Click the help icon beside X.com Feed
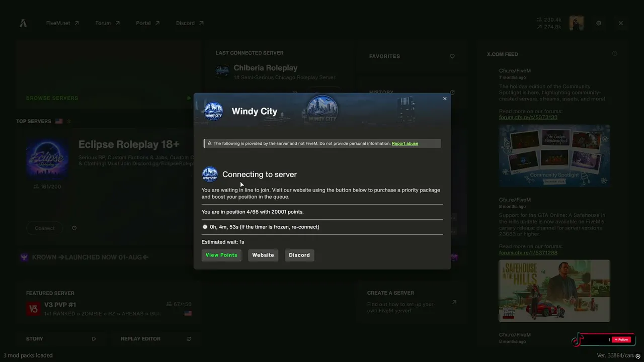The image size is (644, 362). coord(614,54)
